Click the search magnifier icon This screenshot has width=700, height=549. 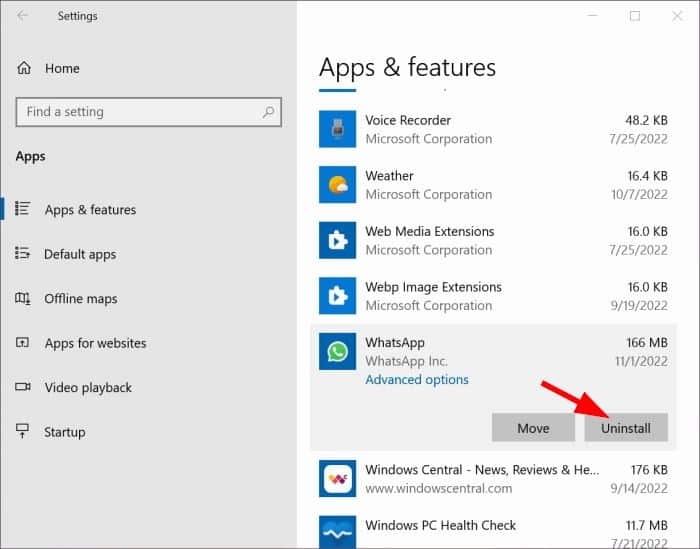pos(268,112)
